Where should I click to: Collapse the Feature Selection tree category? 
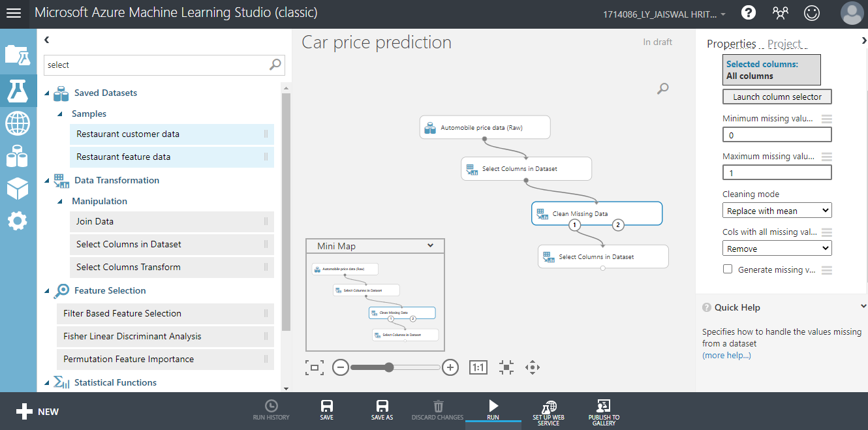coord(47,291)
